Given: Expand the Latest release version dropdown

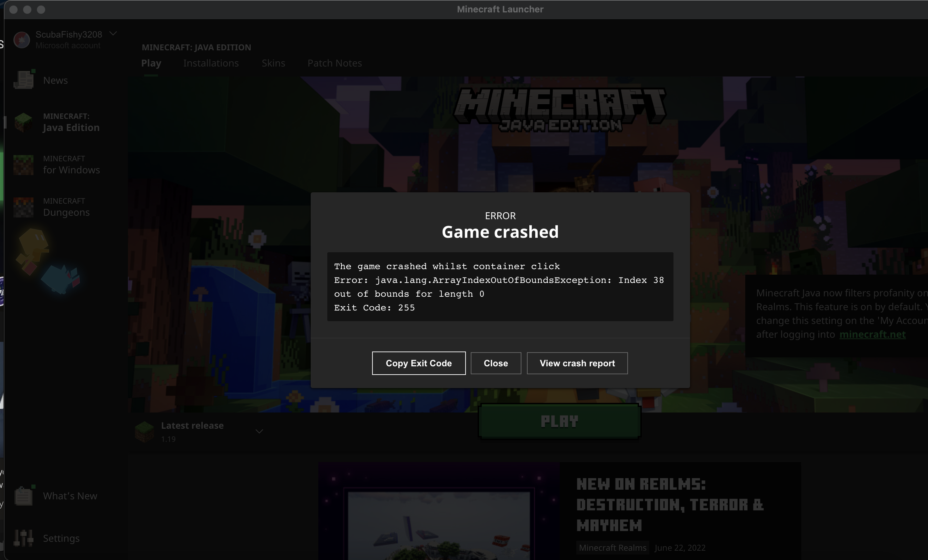Looking at the screenshot, I should click(259, 431).
